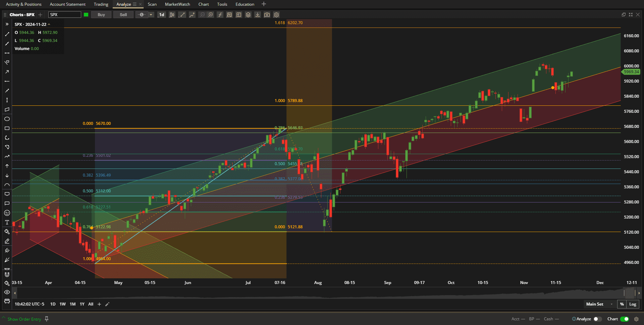Viewport: 644px width, 325px height.
Task: Click the zoom in magnifier icon
Action: [x=211, y=15]
